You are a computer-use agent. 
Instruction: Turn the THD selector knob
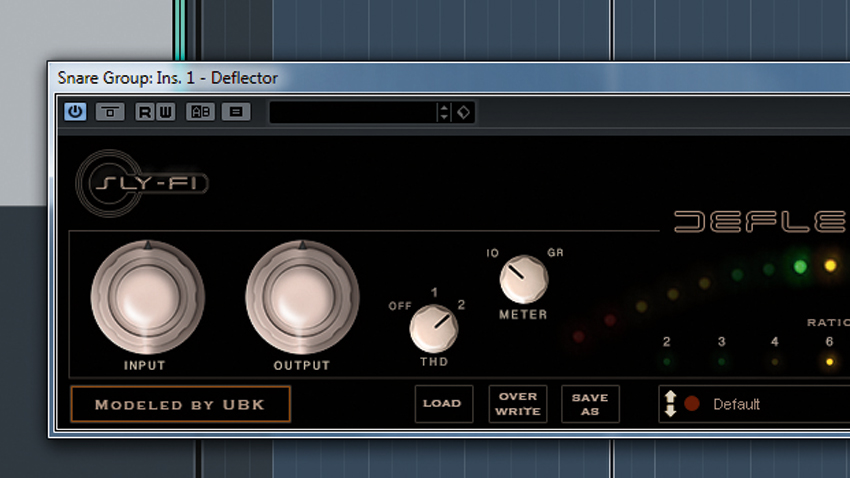[x=434, y=328]
